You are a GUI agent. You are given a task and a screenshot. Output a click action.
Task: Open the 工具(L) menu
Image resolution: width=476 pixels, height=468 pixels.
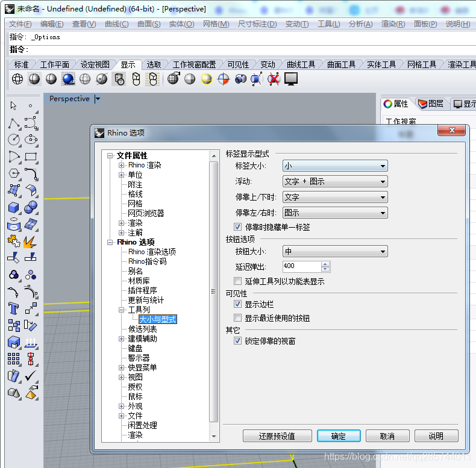[x=329, y=23]
